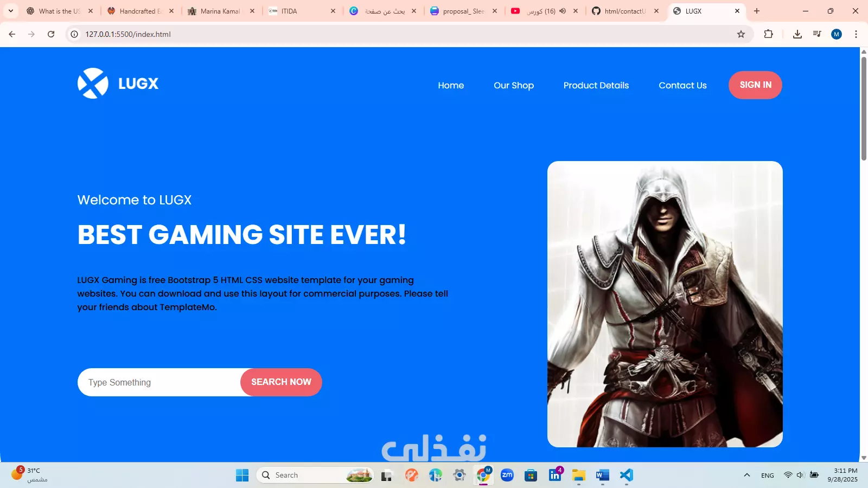868x488 pixels.
Task: Open the clock showing 3:11 PM
Action: click(x=843, y=475)
